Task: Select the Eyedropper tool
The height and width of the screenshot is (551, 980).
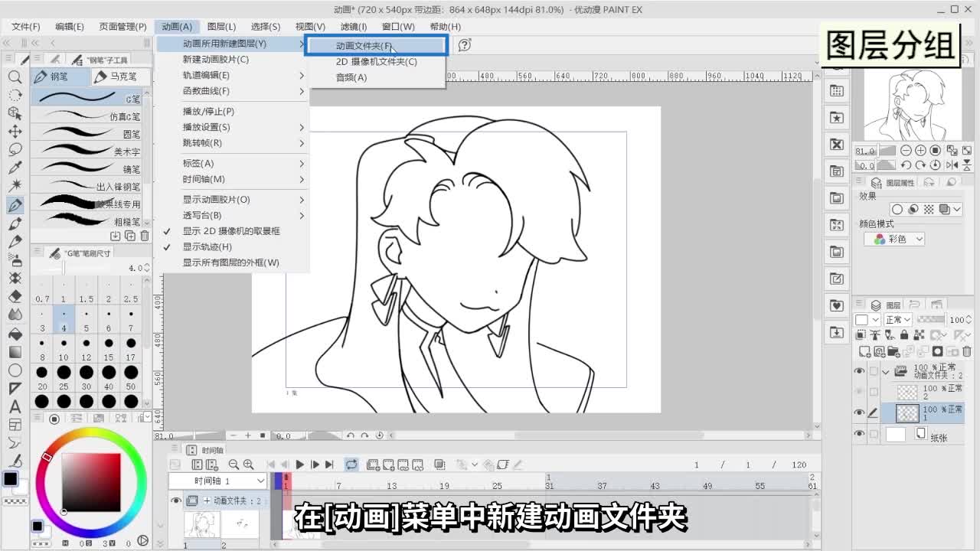Action: [x=15, y=168]
